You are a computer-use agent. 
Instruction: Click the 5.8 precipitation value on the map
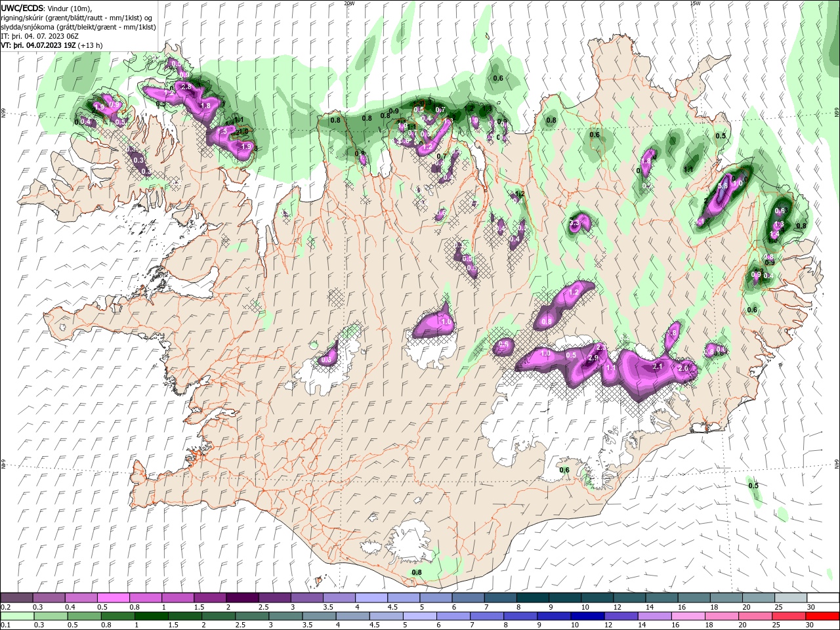pos(723,186)
